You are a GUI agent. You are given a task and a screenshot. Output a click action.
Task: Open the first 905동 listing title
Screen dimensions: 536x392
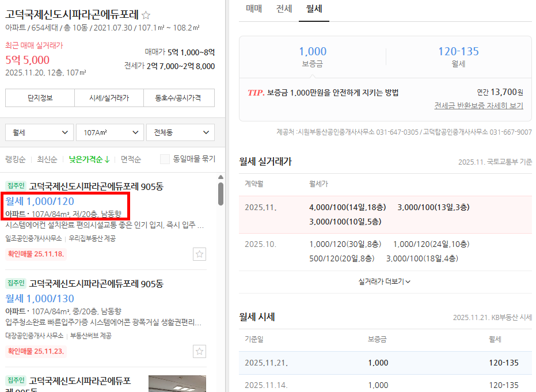point(96,187)
